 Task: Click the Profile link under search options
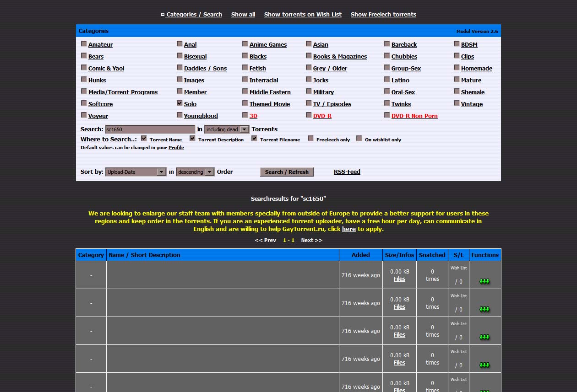176,148
